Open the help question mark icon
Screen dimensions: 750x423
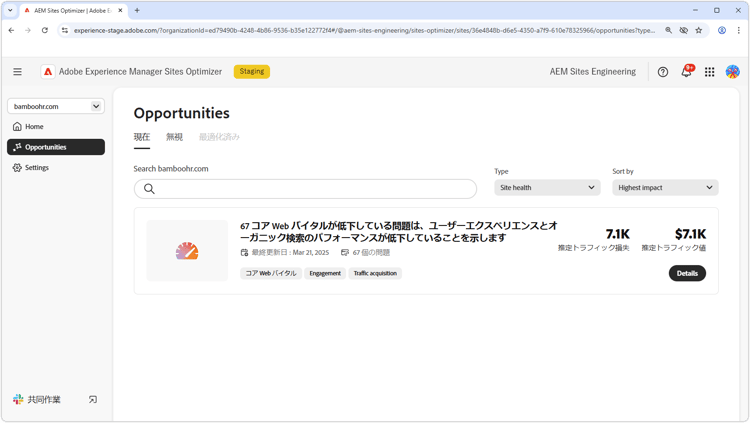pos(662,72)
